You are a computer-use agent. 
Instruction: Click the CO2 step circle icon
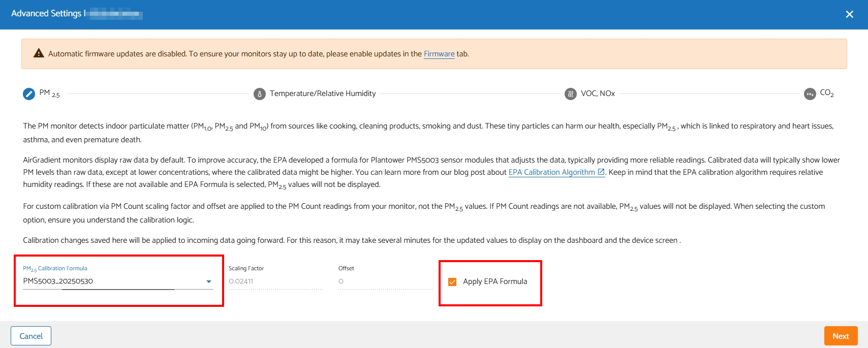(810, 94)
